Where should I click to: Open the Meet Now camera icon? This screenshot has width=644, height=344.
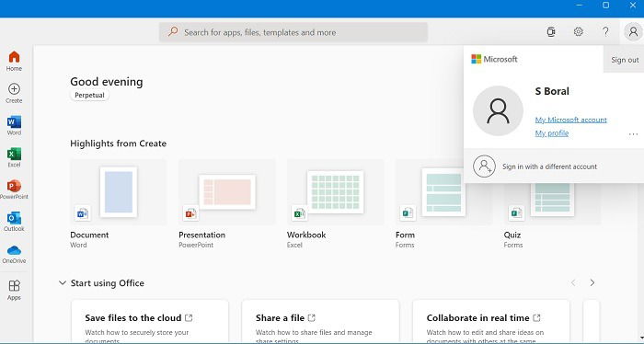click(551, 31)
